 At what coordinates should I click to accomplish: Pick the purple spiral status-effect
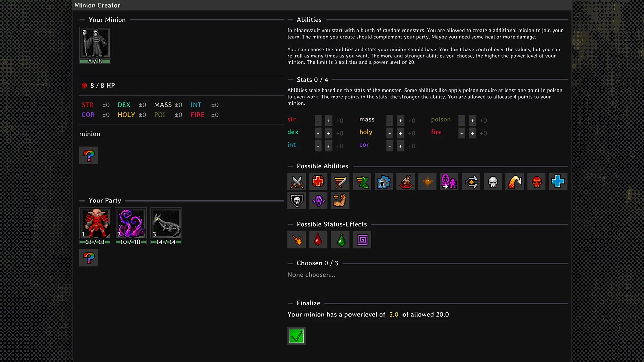point(362,240)
